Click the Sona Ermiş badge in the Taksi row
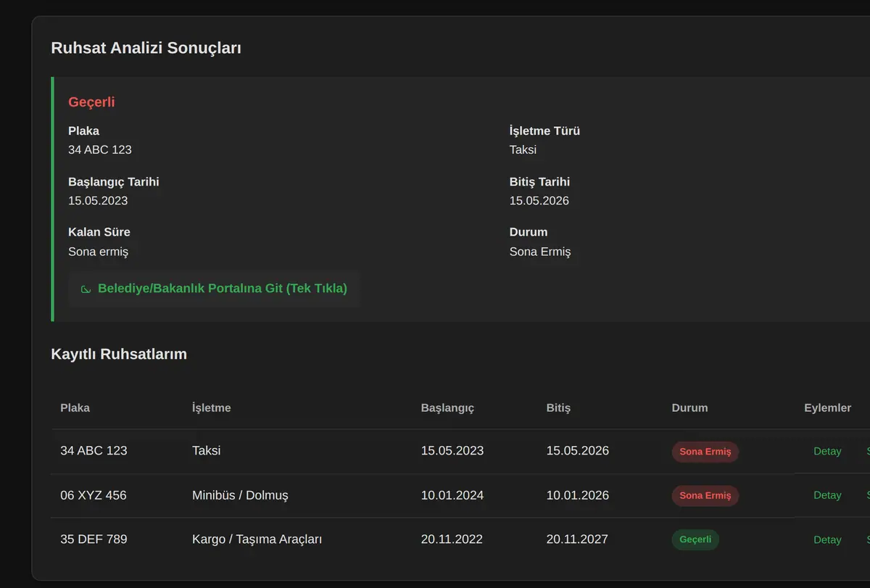Viewport: 870px width, 588px height. click(x=705, y=452)
